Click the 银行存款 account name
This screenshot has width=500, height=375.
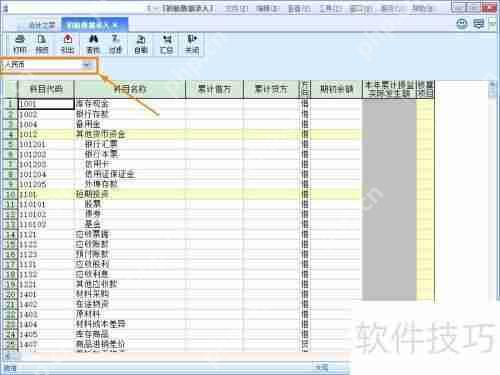(x=92, y=114)
